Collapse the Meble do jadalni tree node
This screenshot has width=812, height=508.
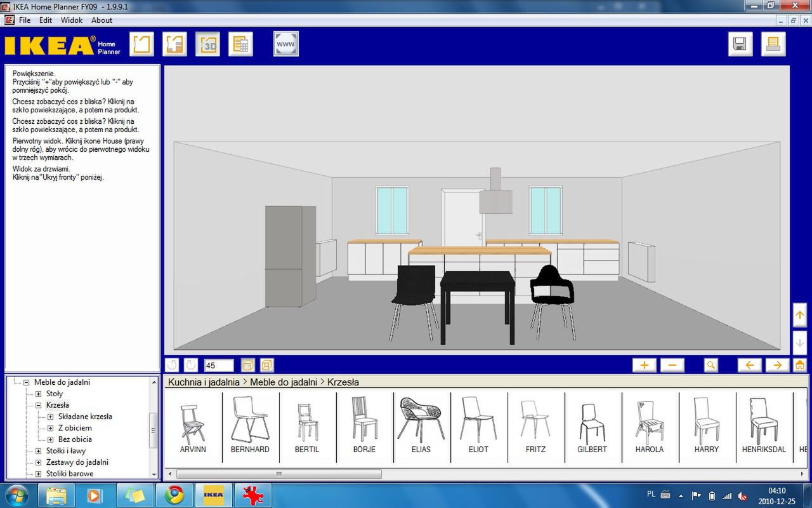coord(27,383)
